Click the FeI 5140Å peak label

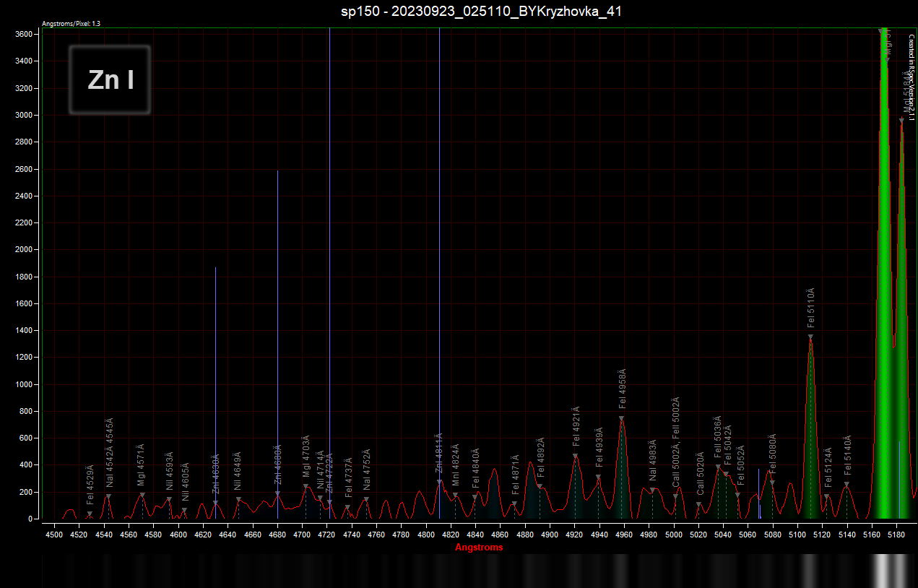847,456
